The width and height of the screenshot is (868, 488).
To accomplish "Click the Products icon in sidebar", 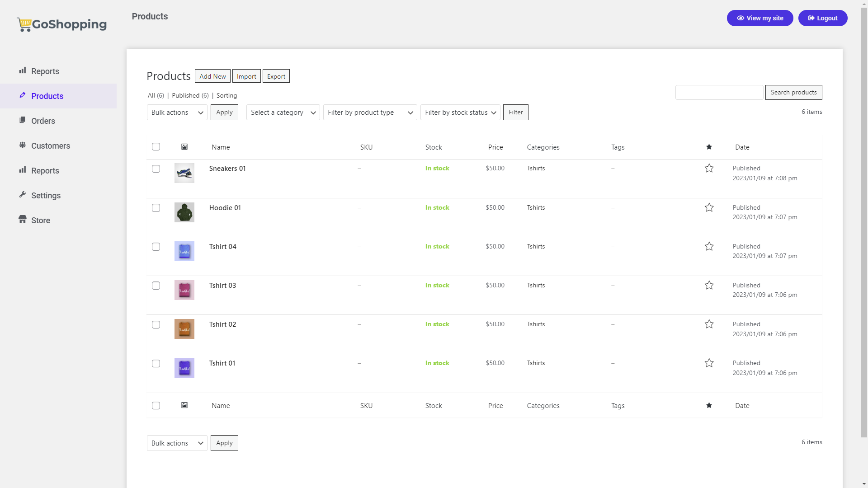I will pyautogui.click(x=22, y=95).
